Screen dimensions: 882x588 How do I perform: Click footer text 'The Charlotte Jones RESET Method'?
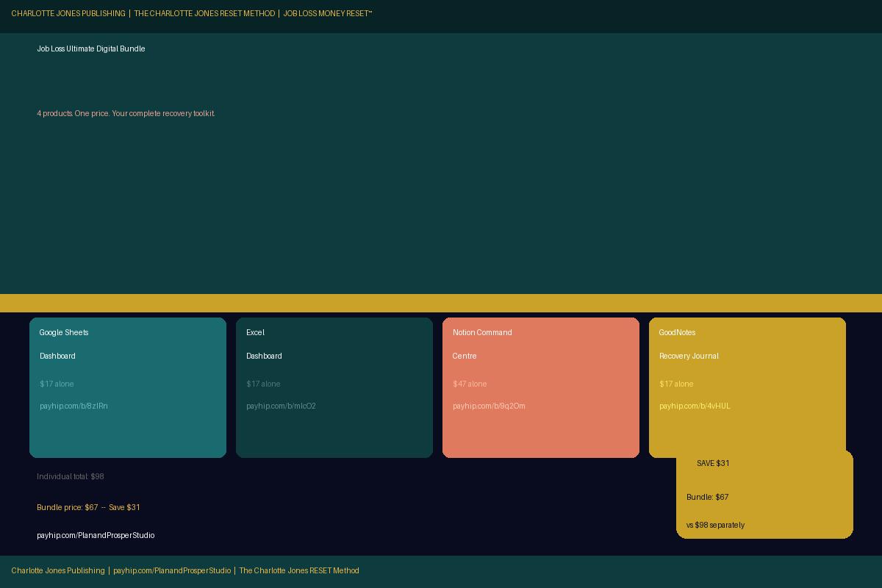click(x=299, y=570)
